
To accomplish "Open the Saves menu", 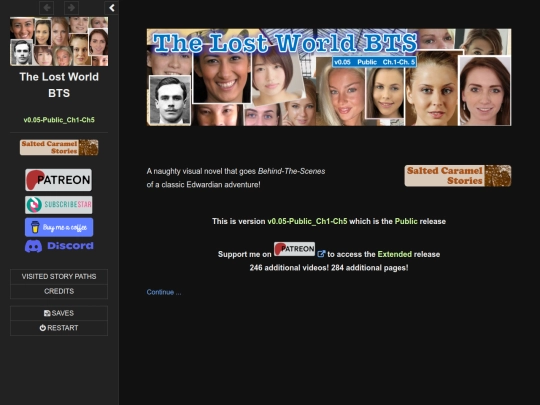I will point(59,313).
